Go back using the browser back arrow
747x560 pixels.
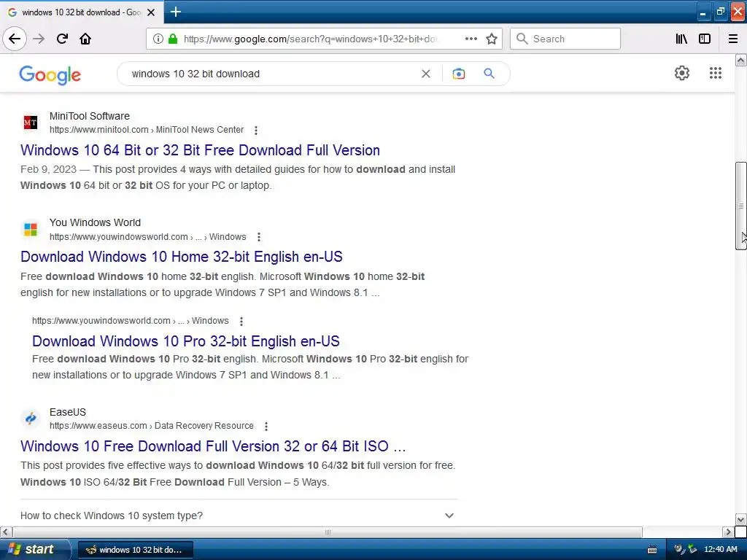(x=15, y=39)
